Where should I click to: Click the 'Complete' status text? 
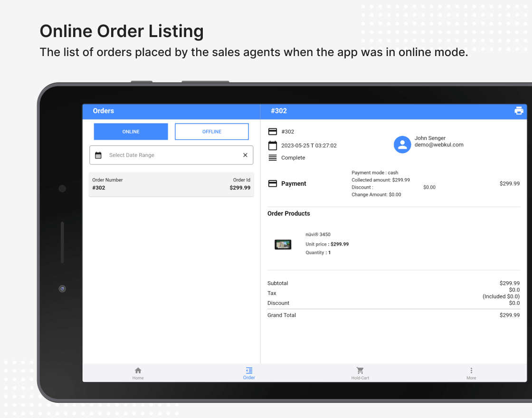click(293, 158)
